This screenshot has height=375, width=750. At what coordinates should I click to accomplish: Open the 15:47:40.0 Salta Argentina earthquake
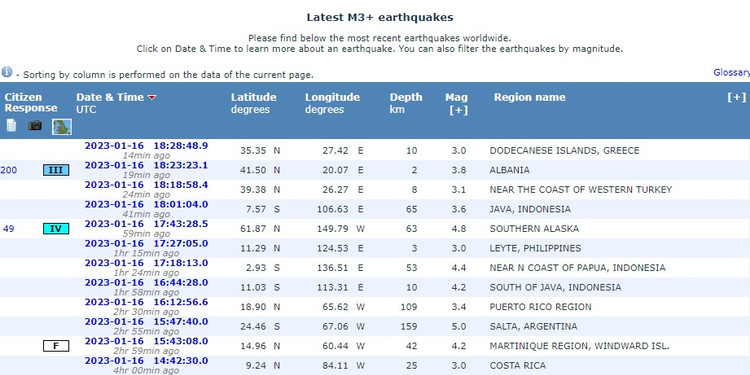click(146, 322)
